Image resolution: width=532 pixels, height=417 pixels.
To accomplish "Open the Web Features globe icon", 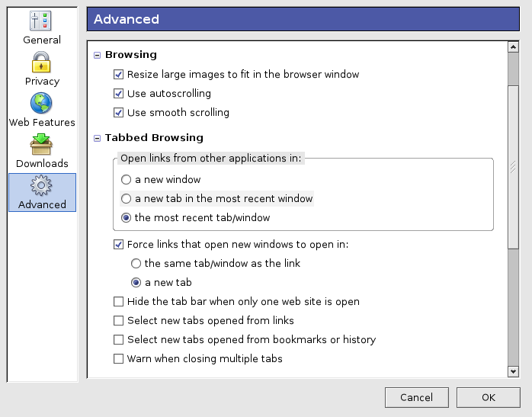I will pos(42,103).
